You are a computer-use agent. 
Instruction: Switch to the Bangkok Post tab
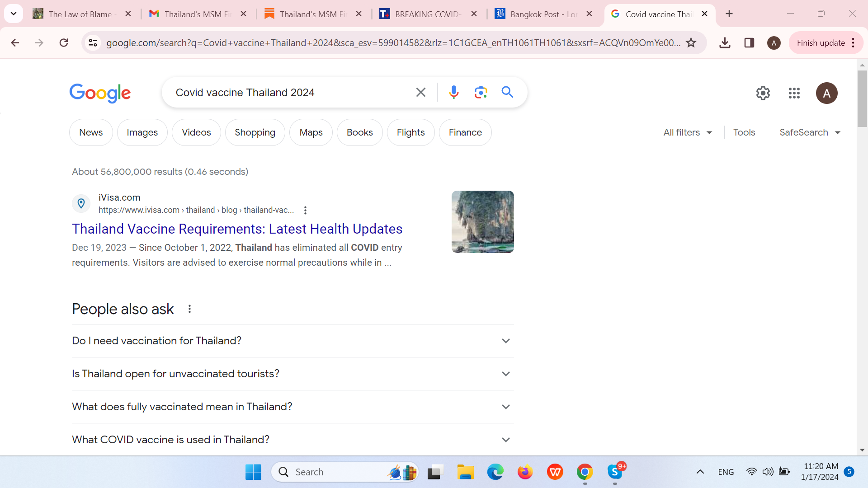(544, 14)
